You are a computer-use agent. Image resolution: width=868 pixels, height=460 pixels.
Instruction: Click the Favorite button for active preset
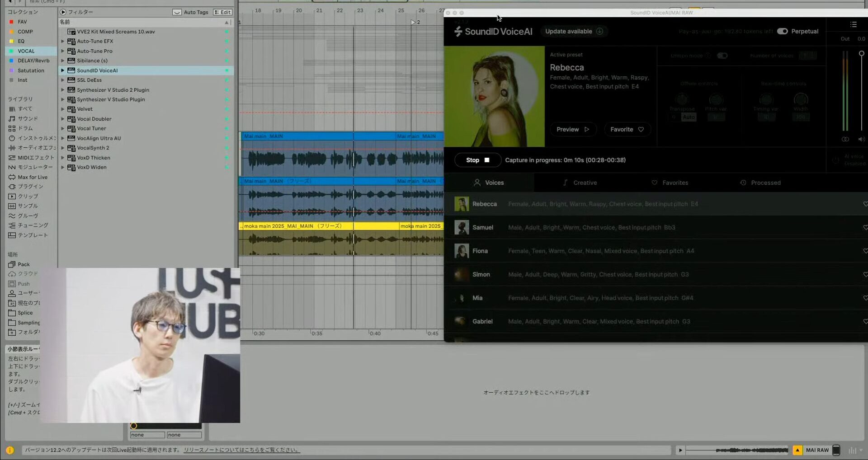[x=627, y=129]
